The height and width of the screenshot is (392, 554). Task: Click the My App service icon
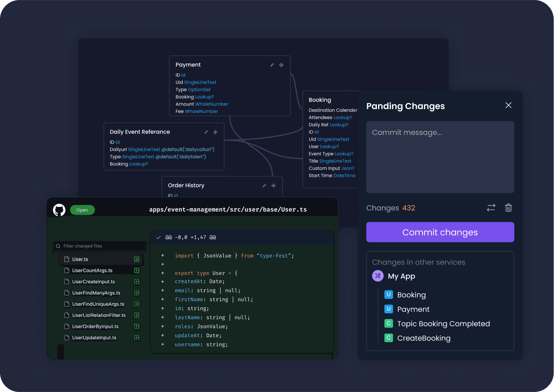click(x=378, y=276)
